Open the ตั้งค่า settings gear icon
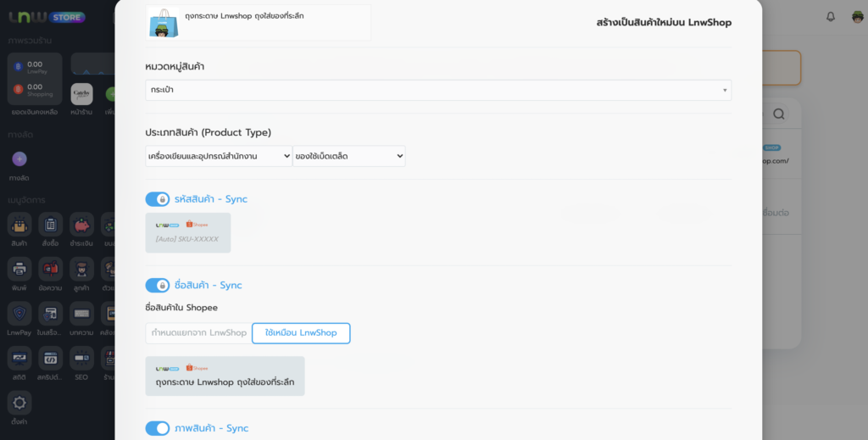The height and width of the screenshot is (440, 868). click(x=19, y=404)
